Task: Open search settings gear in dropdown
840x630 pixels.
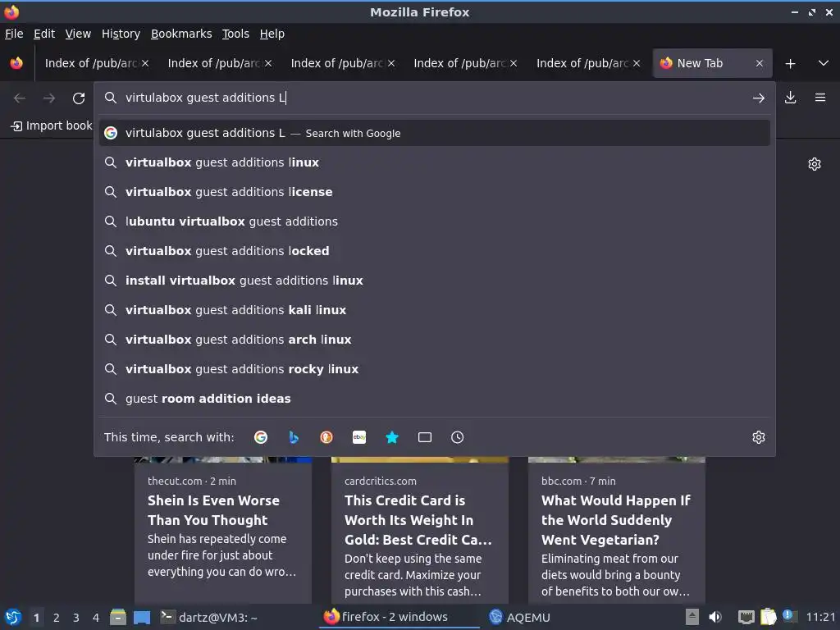Action: [x=759, y=437]
